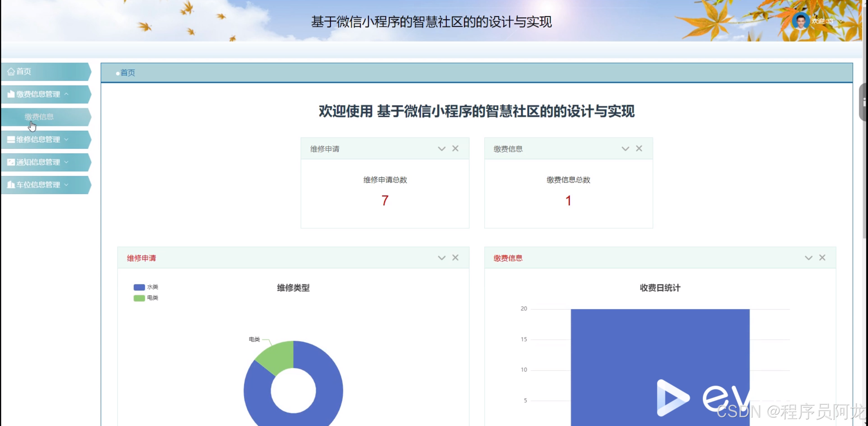Click the 缴费信息管理 folder icon

[x=11, y=94]
